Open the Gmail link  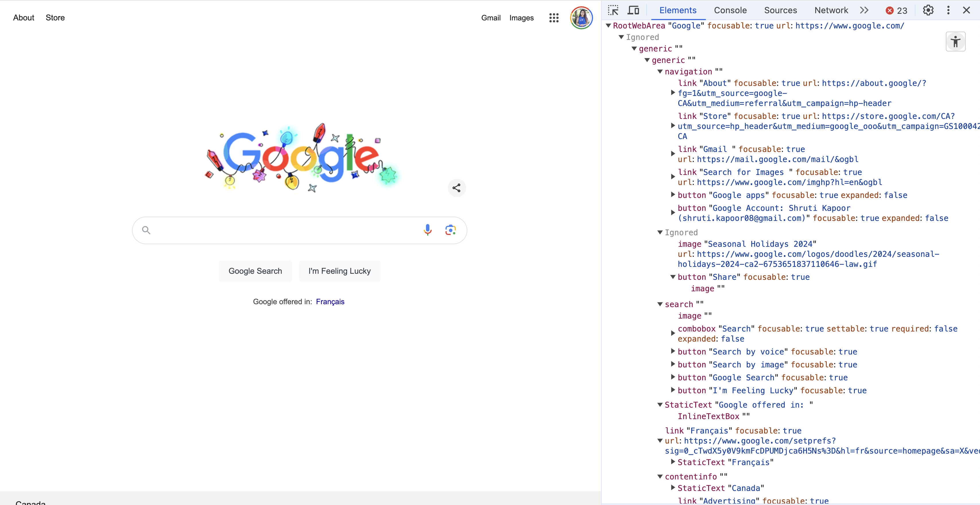click(491, 18)
